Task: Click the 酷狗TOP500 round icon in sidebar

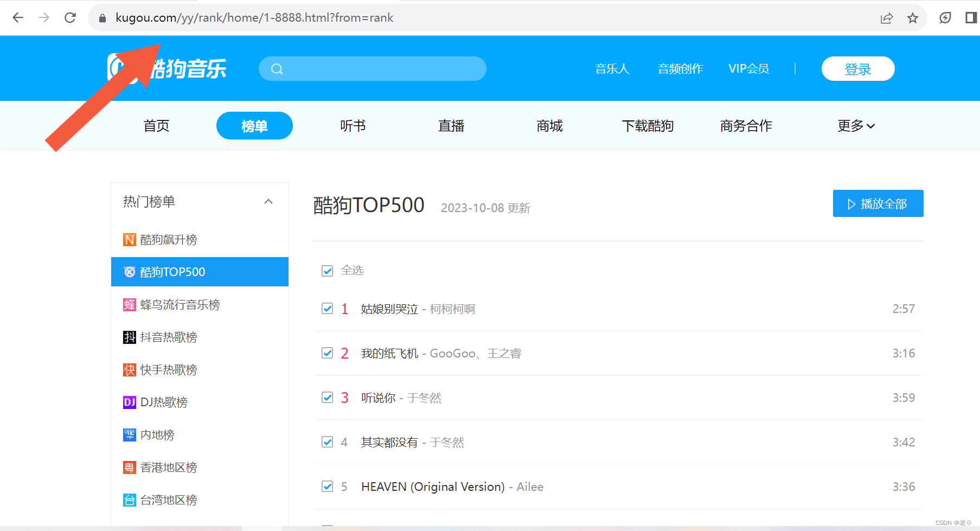Action: [130, 272]
